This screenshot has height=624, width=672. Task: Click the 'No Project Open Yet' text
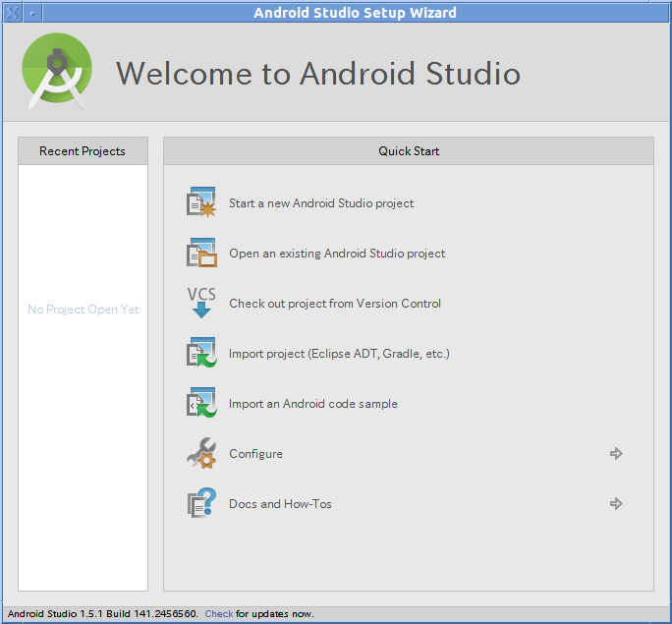click(x=84, y=310)
